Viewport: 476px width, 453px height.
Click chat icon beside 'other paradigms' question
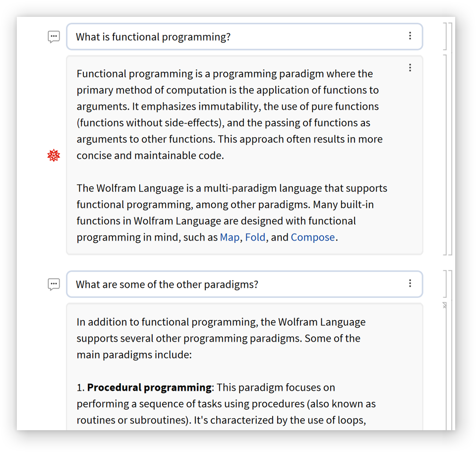tap(54, 284)
